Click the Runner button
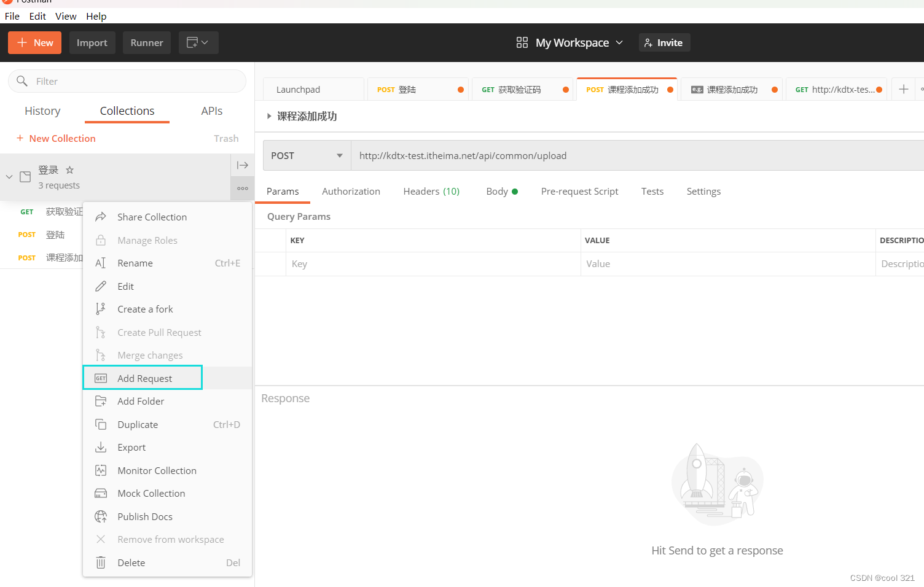The image size is (924, 587). pyautogui.click(x=147, y=42)
